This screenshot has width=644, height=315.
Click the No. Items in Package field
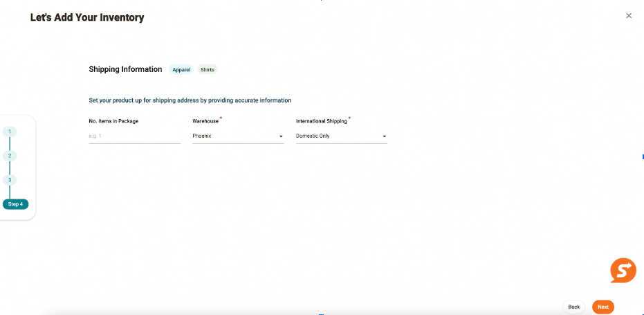pyautogui.click(x=135, y=136)
